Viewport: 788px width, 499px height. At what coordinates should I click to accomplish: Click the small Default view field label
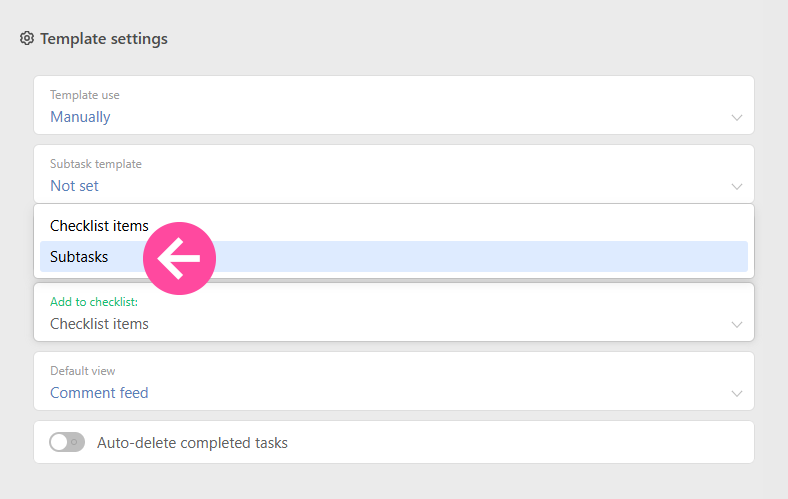(83, 371)
